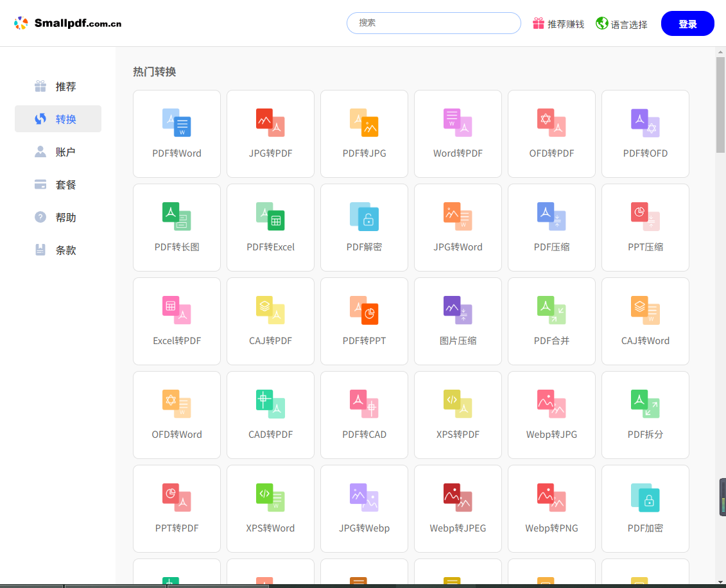Click the Smallpdf.com.cn logo
Image resolution: width=726 pixels, height=588 pixels.
pos(67,23)
